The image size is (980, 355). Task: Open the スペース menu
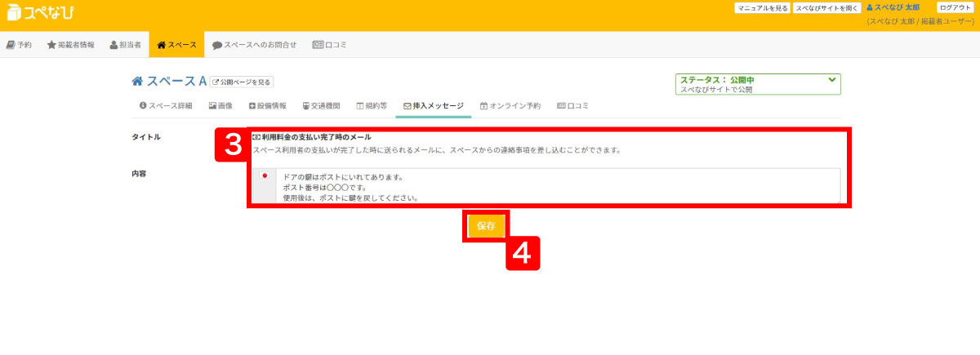(176, 45)
